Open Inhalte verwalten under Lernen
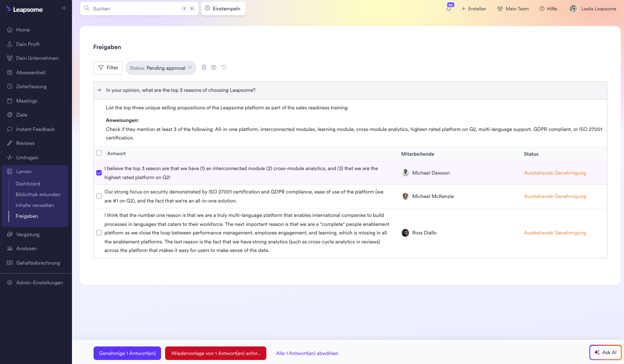 coord(35,205)
